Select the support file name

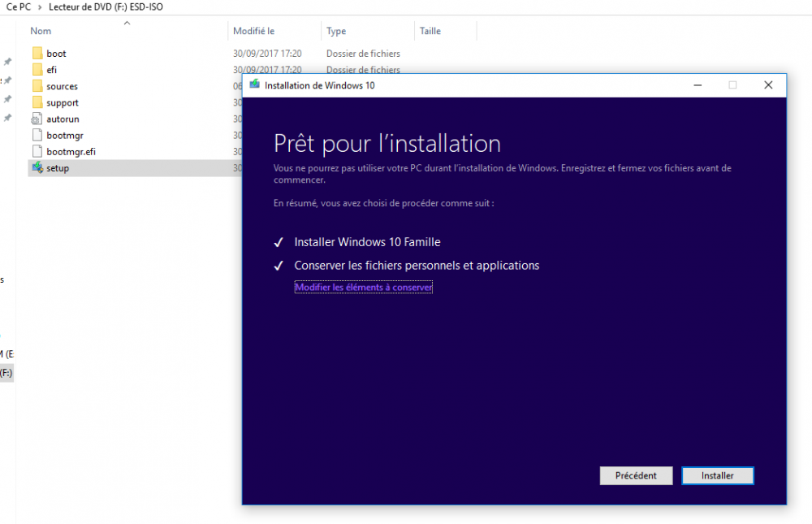tap(63, 102)
